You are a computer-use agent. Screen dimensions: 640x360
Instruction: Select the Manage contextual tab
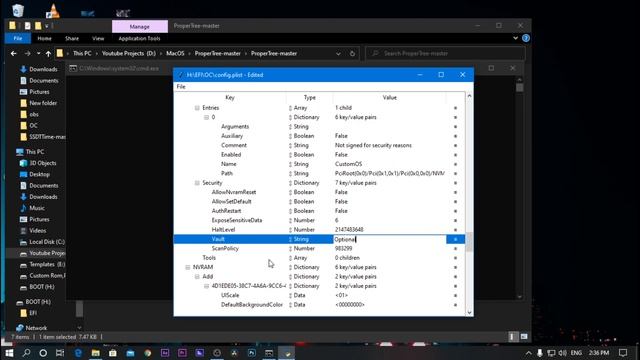click(140, 27)
